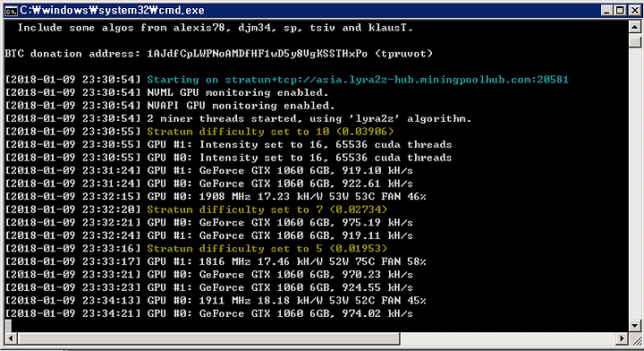
Task: Click 'NVAPI GPU monitoring enabled.' line
Action: (241, 106)
